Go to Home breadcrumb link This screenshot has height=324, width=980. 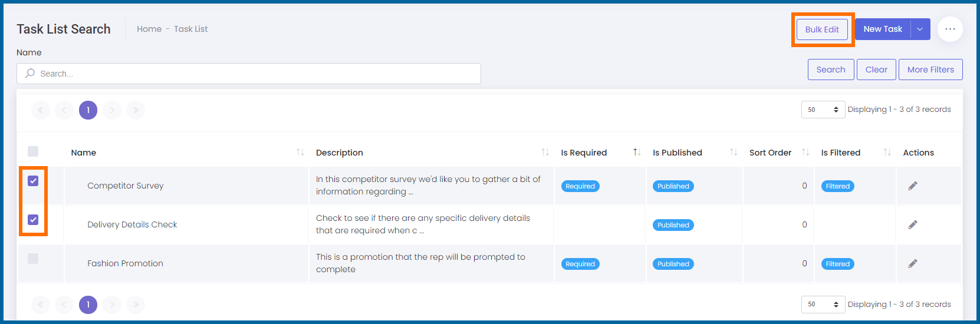[x=149, y=29]
